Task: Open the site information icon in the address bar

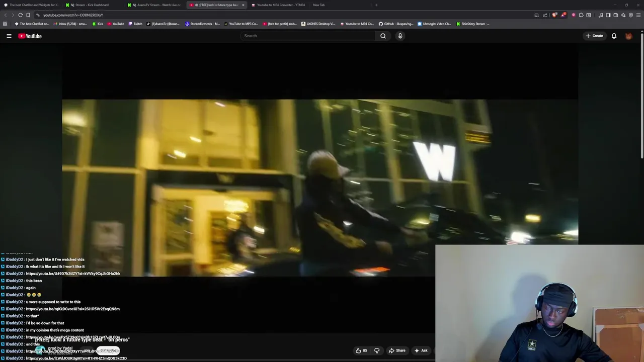Action: 38,15
